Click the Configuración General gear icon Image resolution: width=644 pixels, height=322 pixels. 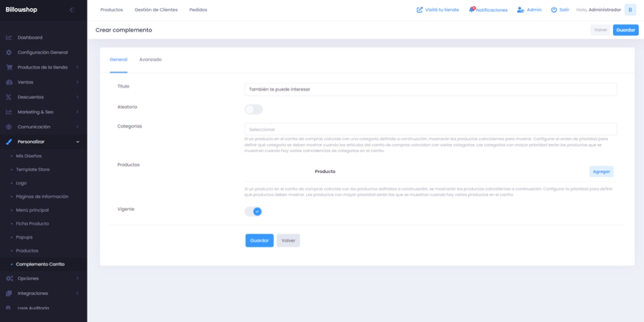pyautogui.click(x=9, y=52)
